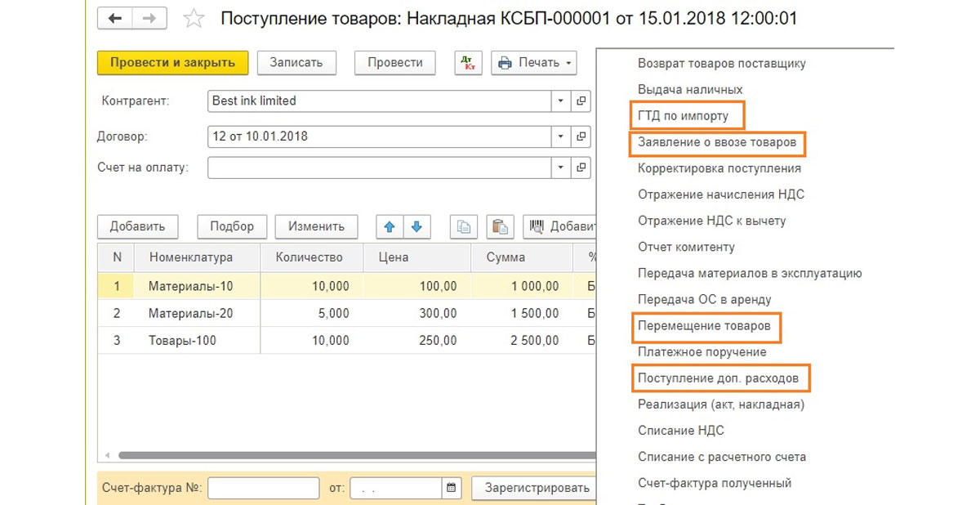980x505 pixels.
Task: Open calendar picker for invoice date
Action: click(x=451, y=488)
